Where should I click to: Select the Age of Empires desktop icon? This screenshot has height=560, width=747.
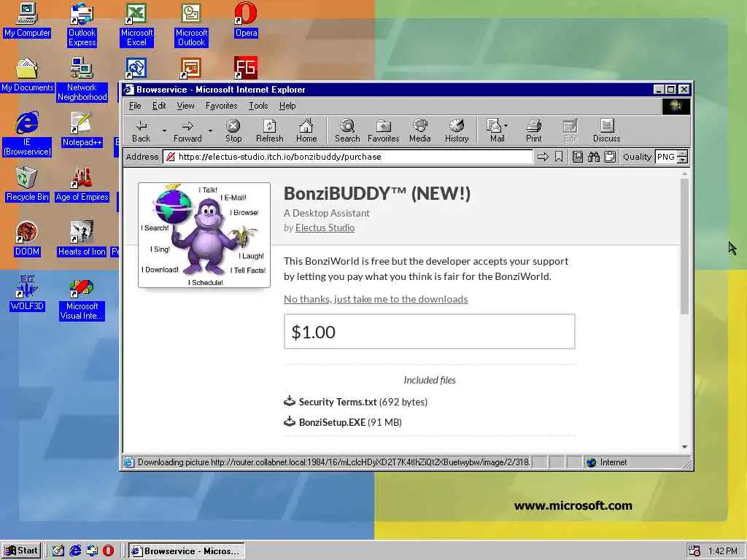(82, 184)
